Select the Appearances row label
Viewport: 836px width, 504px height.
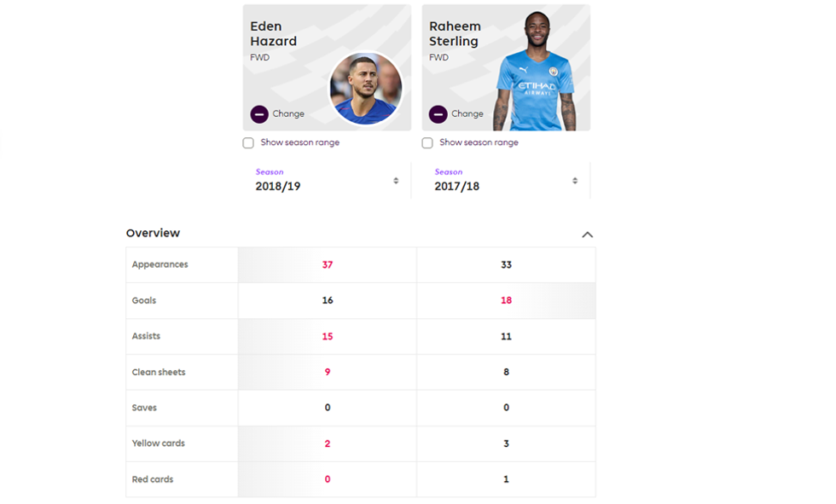160,264
